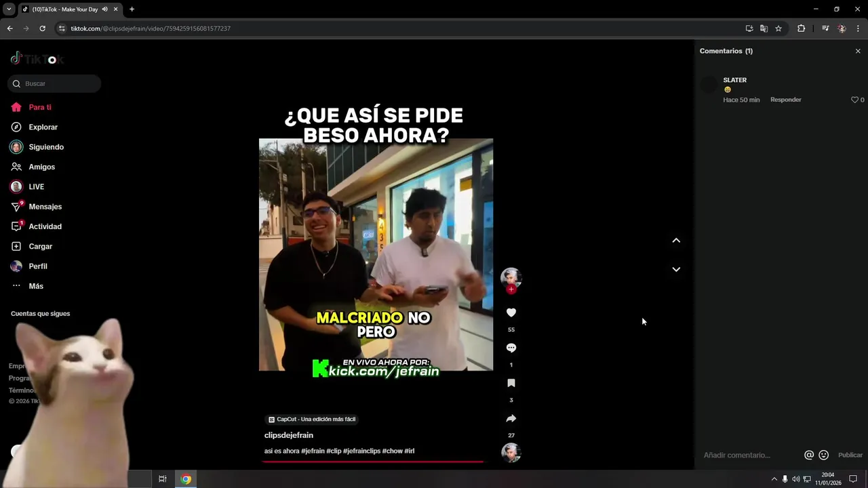Open the Chrome profile avatar
This screenshot has height=488, width=868.
click(x=842, y=28)
